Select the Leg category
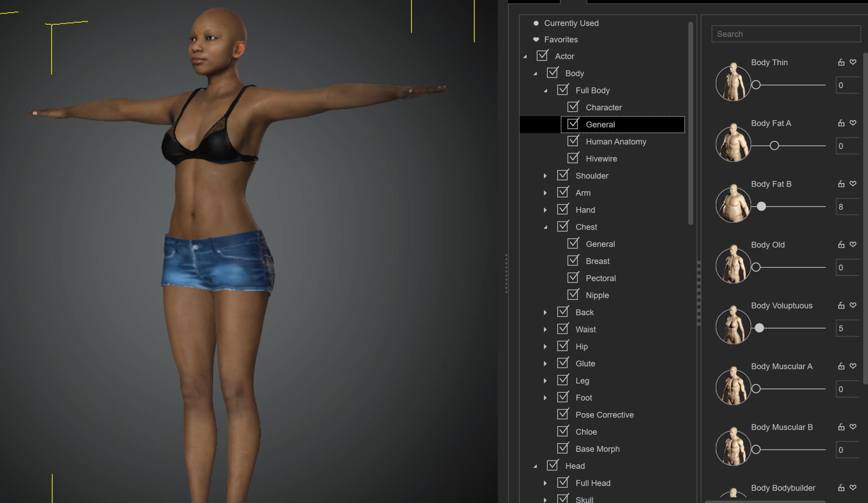Screen dimensions: 868x503 click(x=582, y=381)
